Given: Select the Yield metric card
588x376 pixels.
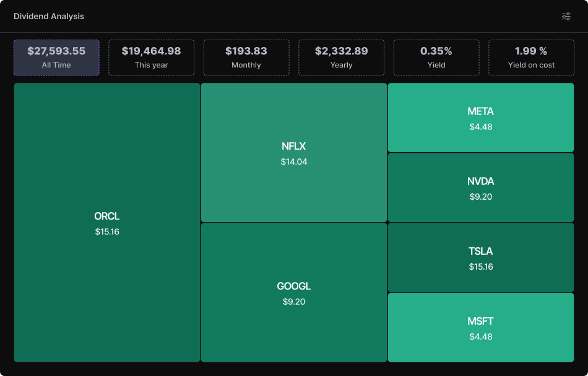Looking at the screenshot, I should point(436,58).
